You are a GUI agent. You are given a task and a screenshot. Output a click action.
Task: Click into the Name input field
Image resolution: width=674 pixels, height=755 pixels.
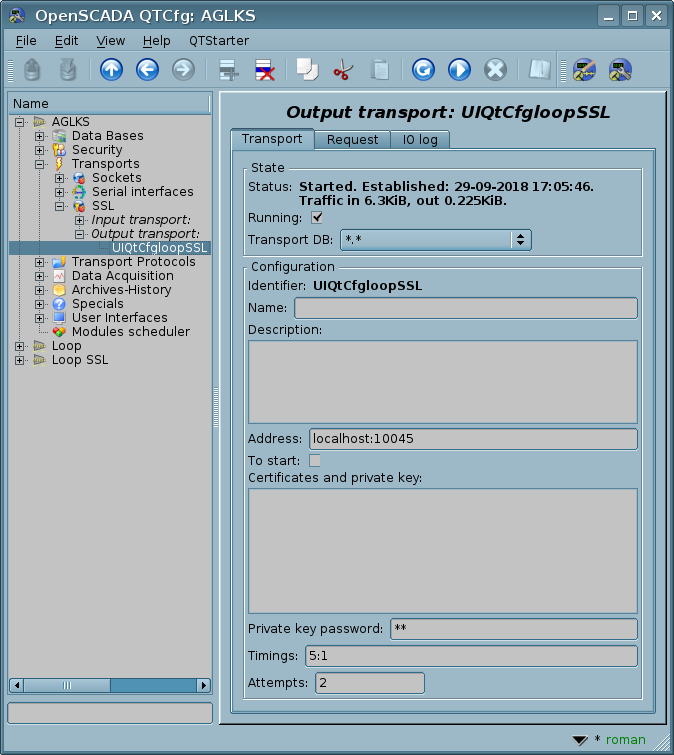coord(466,308)
